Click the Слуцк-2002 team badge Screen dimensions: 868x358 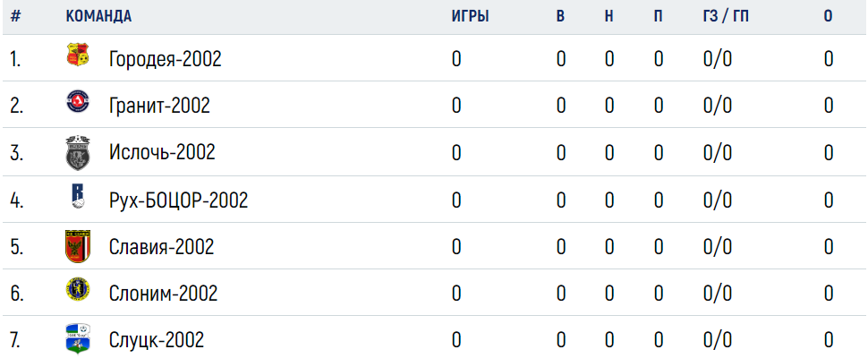coord(78,338)
